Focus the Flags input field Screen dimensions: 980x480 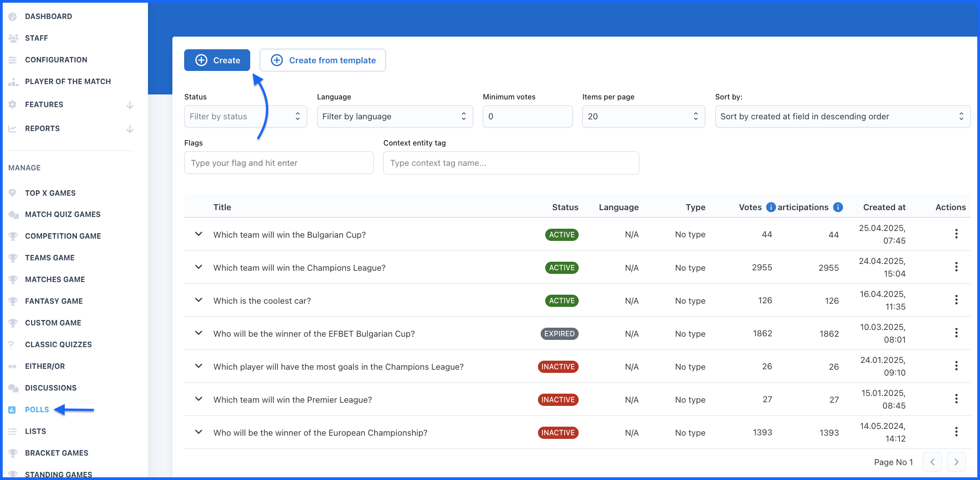pyautogui.click(x=279, y=163)
